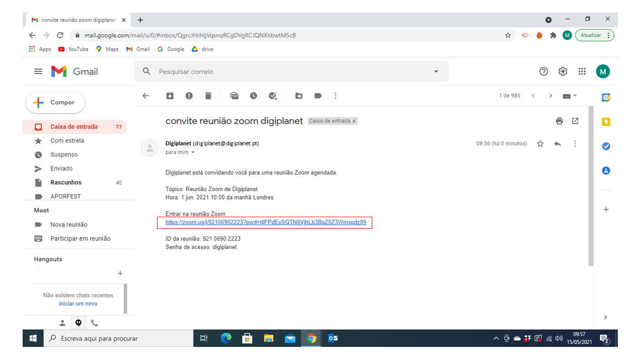Viewport: 644px width, 362px height.
Task: Bookmark this page with star icon
Action: (x=508, y=35)
